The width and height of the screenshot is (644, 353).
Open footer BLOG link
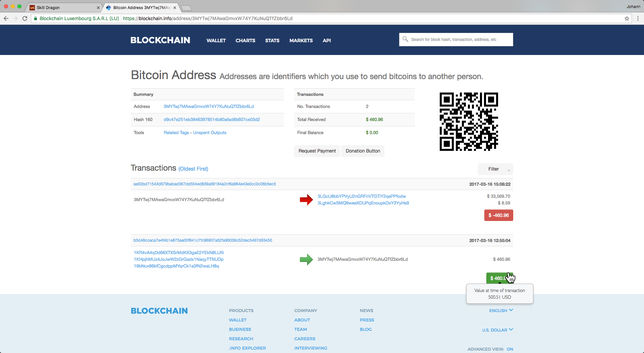click(366, 329)
